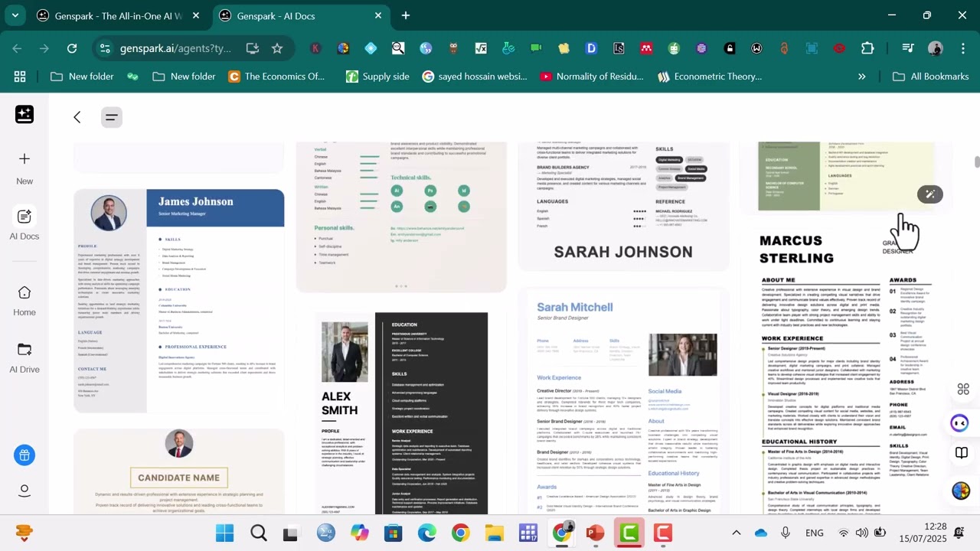Click the Genspark logo icon in sidebar
This screenshot has height=551, width=980.
pyautogui.click(x=24, y=115)
